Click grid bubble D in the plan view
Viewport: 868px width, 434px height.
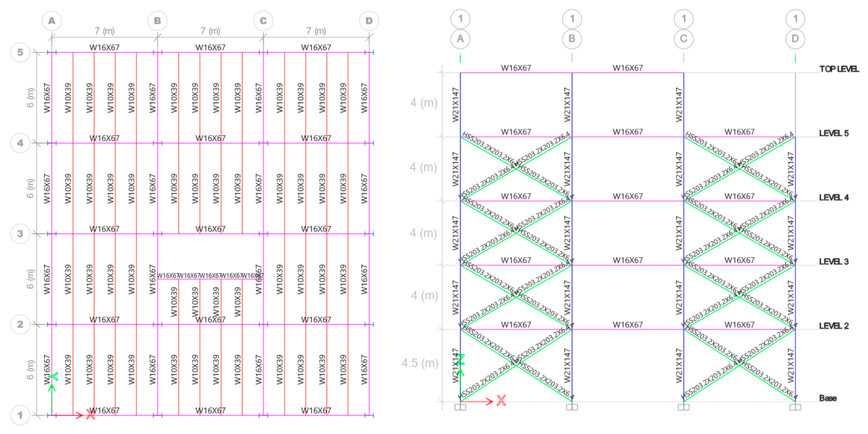[369, 21]
